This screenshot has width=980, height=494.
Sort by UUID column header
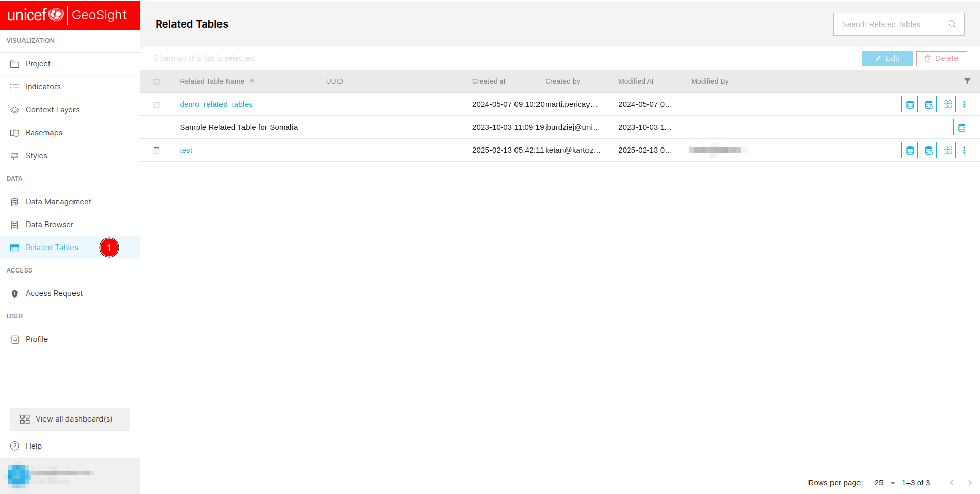point(335,81)
